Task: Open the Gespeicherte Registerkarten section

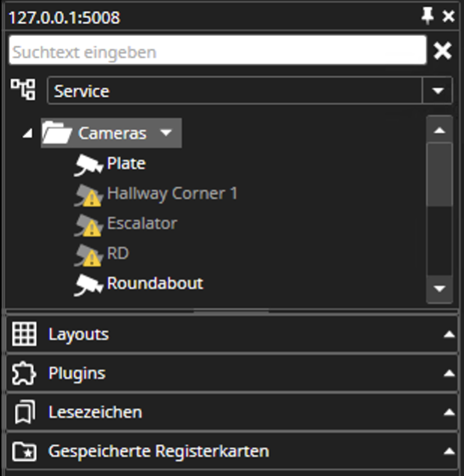Action: click(232, 451)
